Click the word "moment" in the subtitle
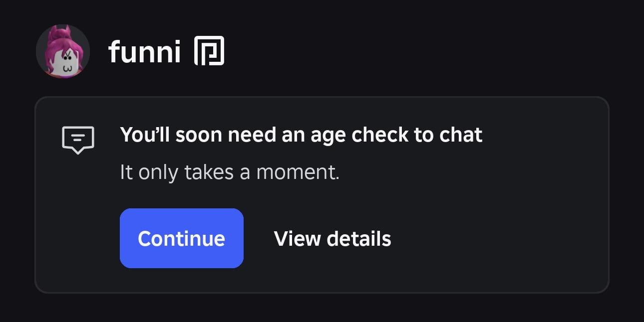Screen dimensions: 644x322 tap(296, 173)
